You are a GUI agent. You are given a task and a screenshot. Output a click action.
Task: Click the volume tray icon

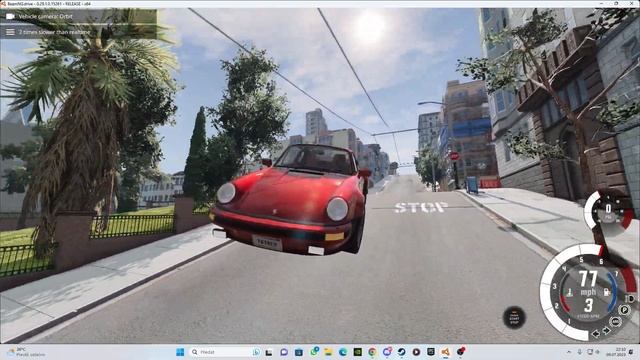click(x=598, y=352)
